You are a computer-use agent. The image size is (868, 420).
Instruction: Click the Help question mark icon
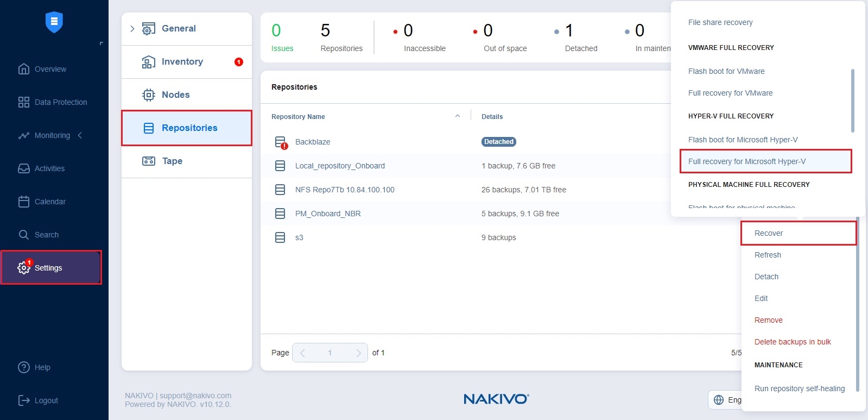pos(24,367)
